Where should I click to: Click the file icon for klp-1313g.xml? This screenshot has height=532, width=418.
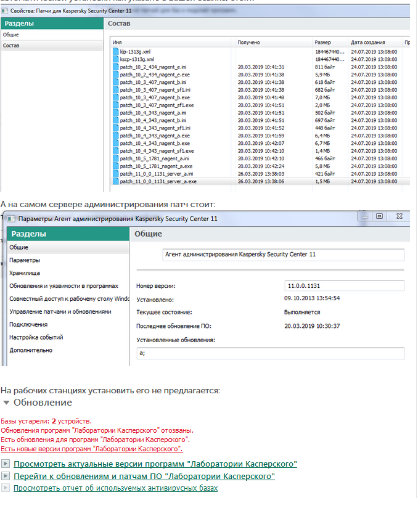tap(115, 52)
